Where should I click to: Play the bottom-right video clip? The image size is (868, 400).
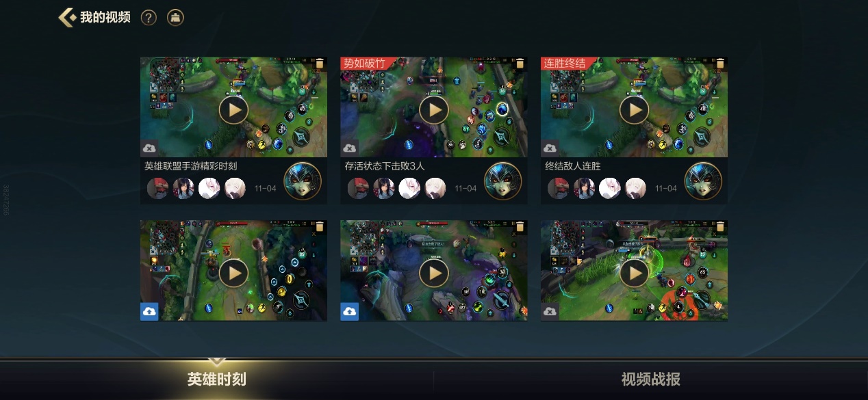(635, 274)
